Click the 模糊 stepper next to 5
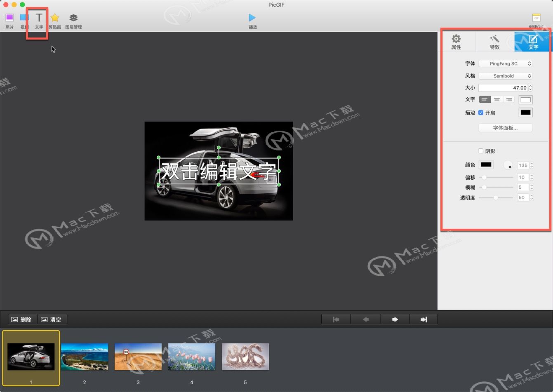Viewport: 553px width, 392px height. coord(532,187)
